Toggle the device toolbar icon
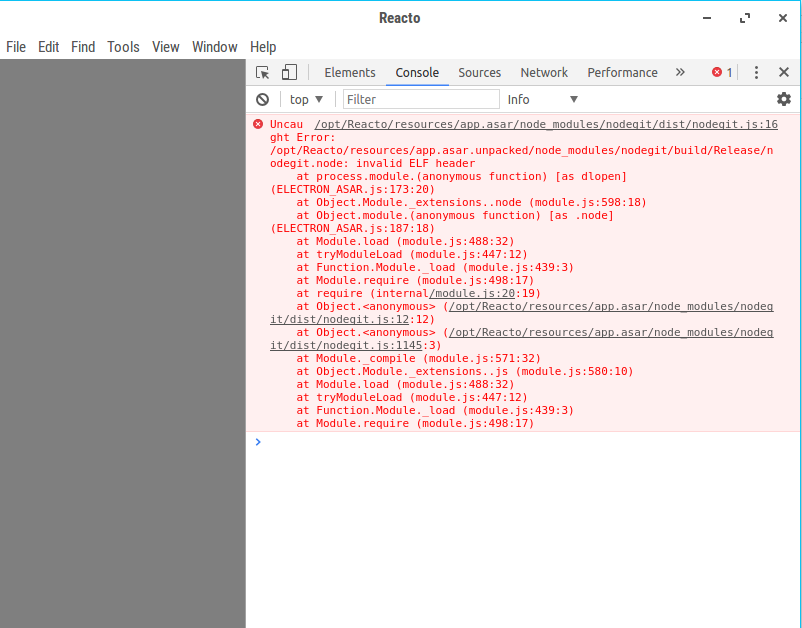This screenshot has width=802, height=628. click(289, 72)
